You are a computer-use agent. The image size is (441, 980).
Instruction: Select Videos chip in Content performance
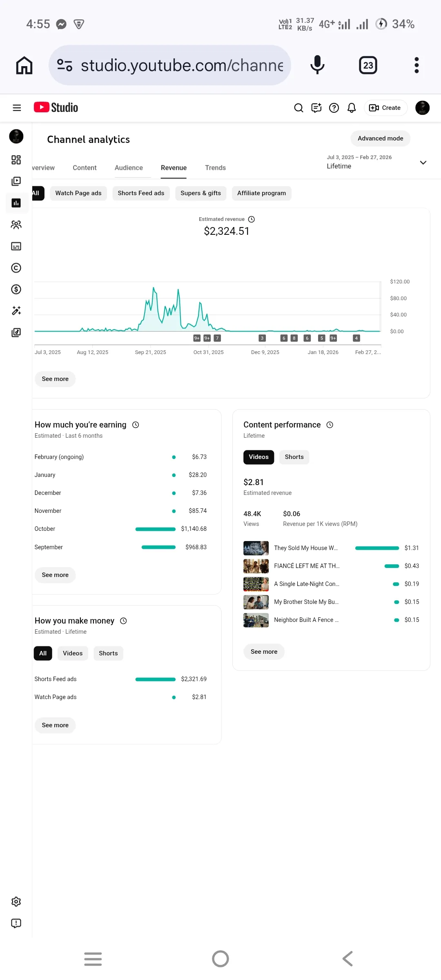tap(258, 457)
